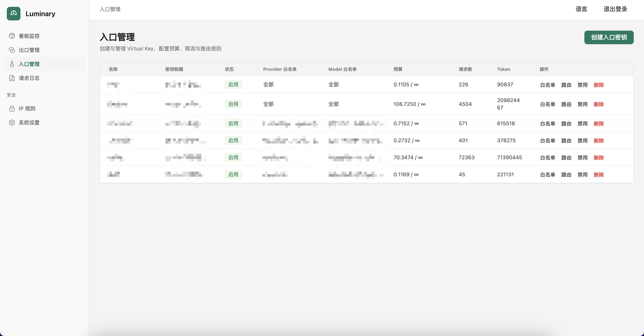The image size is (644, 336).
Task: Click 创建入口密钥 button
Action: 609,37
